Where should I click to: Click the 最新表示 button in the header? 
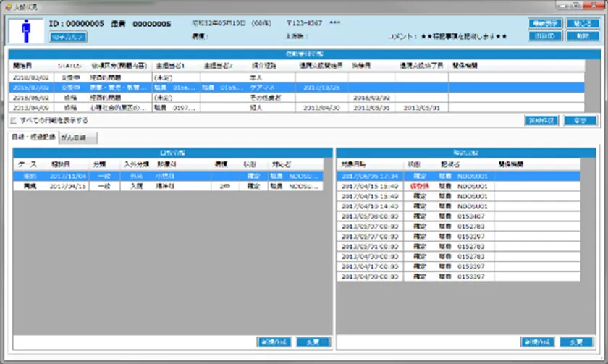click(x=544, y=24)
